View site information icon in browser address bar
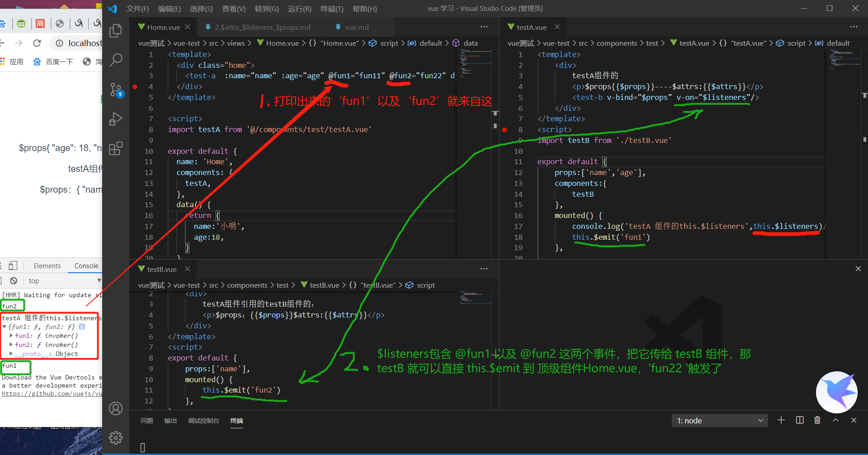The height and width of the screenshot is (455, 868). 59,43
